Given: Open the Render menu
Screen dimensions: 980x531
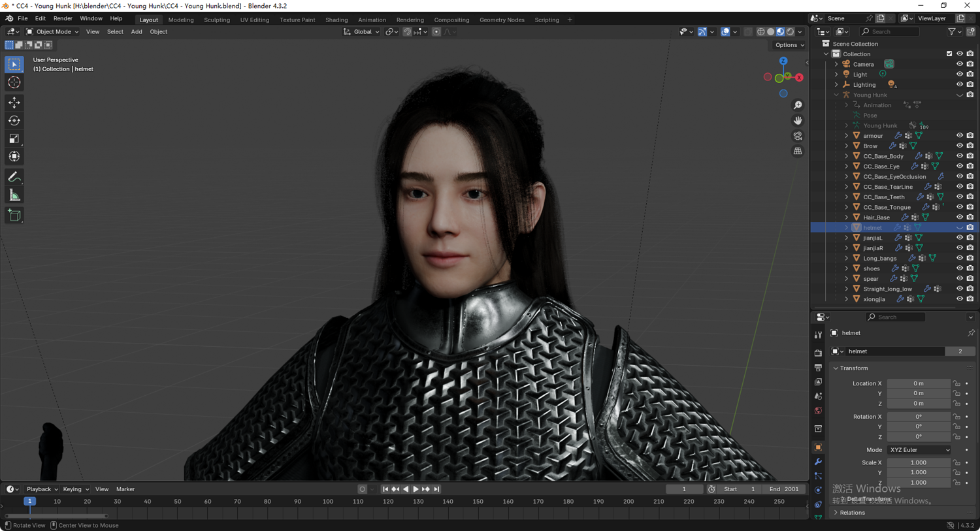Looking at the screenshot, I should (x=63, y=19).
